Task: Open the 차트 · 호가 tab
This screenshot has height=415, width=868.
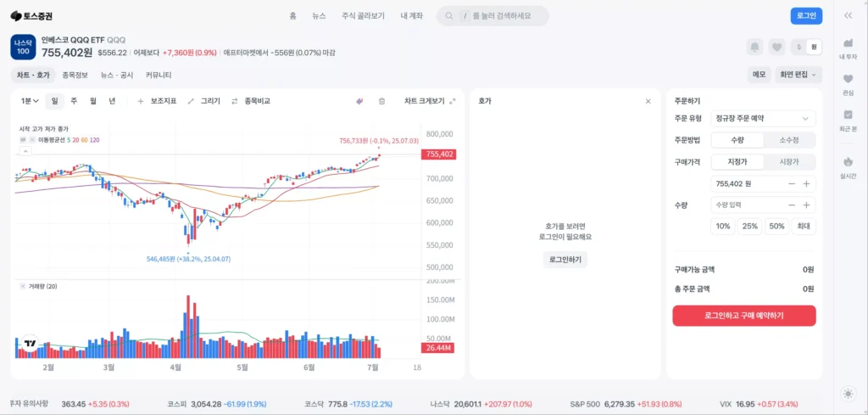Action: 33,75
